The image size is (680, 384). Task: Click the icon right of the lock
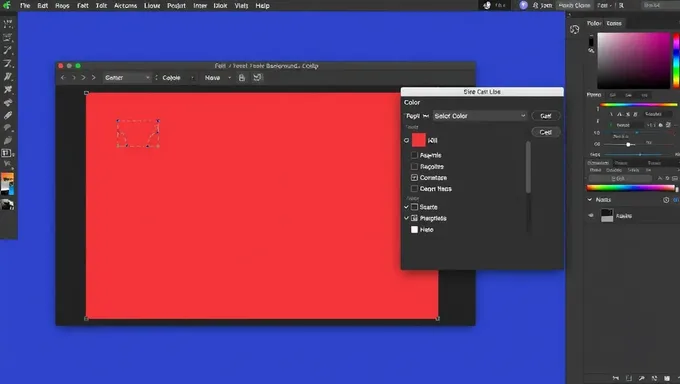coord(258,78)
